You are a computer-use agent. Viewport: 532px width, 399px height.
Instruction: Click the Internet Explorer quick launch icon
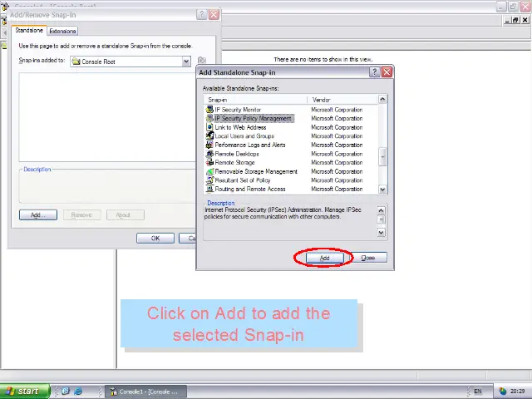[x=78, y=392]
